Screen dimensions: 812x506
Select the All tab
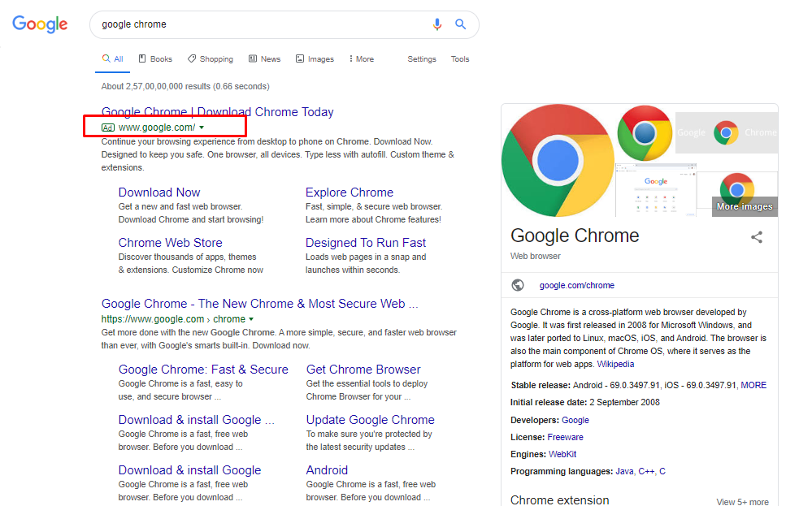[112, 59]
